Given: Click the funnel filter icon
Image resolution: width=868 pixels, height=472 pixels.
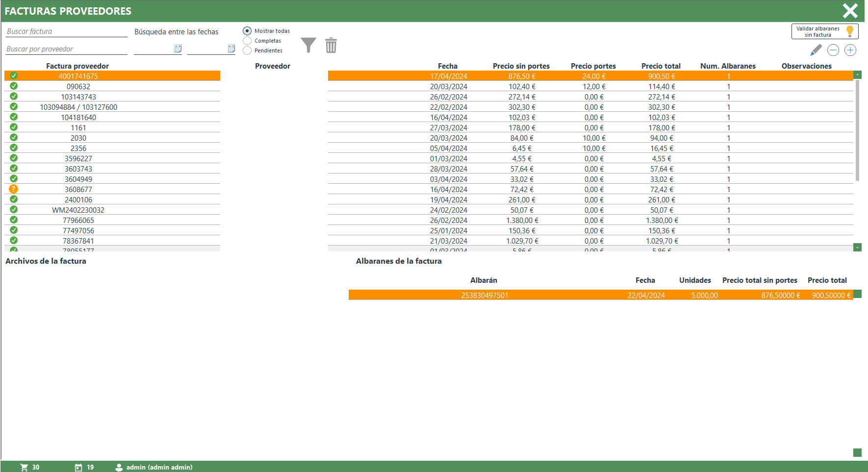Looking at the screenshot, I should pyautogui.click(x=308, y=45).
